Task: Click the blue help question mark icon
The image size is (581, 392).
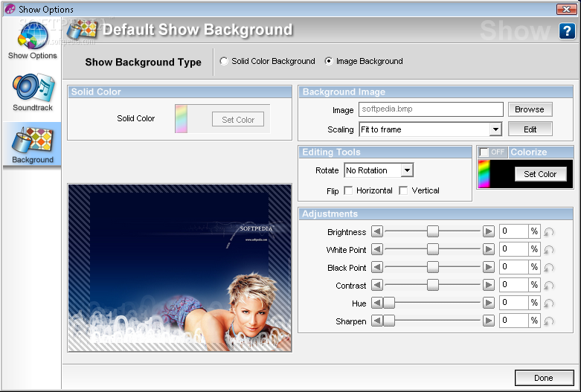Action: 567,30
